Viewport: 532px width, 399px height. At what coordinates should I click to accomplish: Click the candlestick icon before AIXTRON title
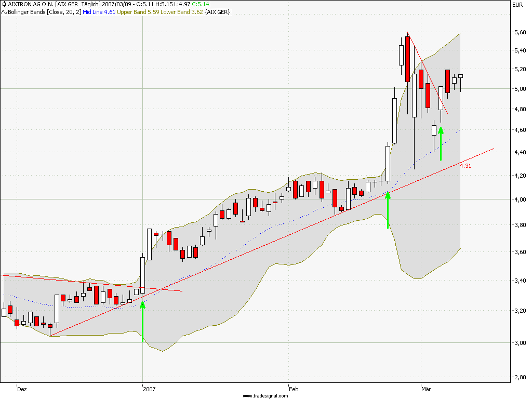(4, 4)
